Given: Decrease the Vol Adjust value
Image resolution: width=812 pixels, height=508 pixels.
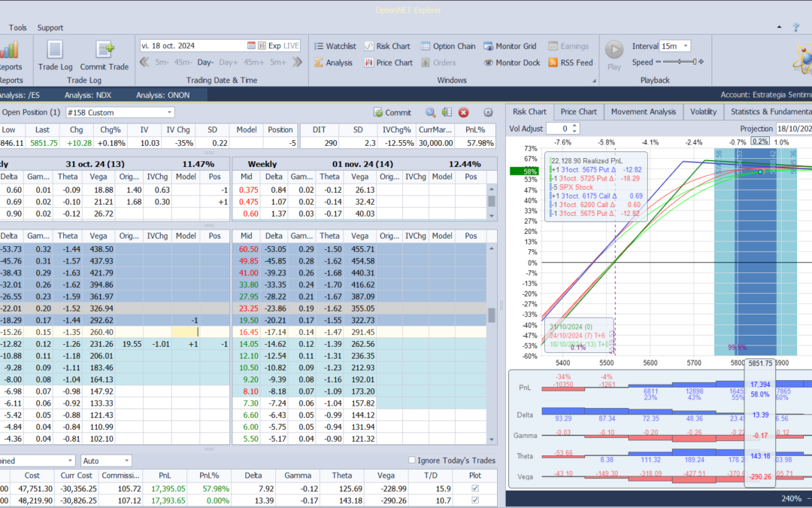Looking at the screenshot, I should (x=574, y=131).
